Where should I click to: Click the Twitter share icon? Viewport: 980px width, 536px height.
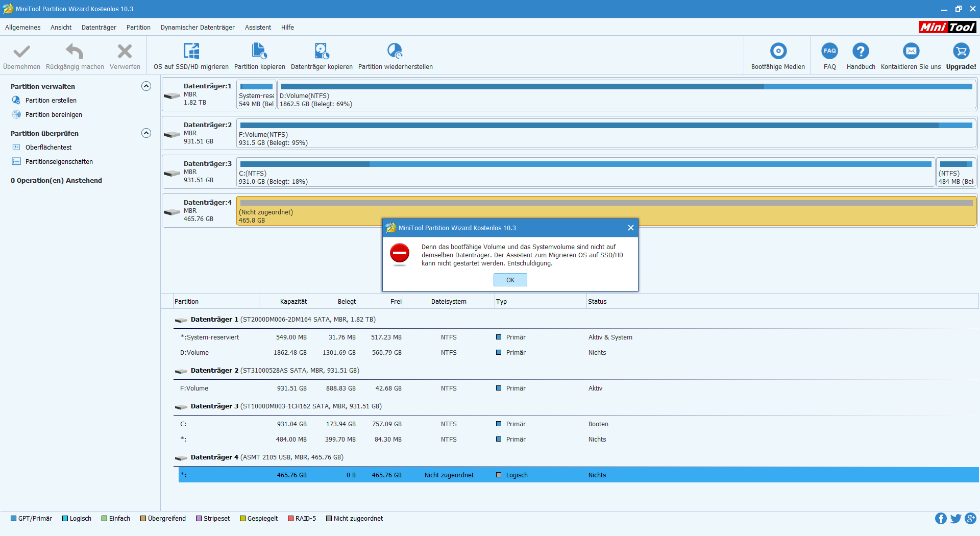point(955,519)
